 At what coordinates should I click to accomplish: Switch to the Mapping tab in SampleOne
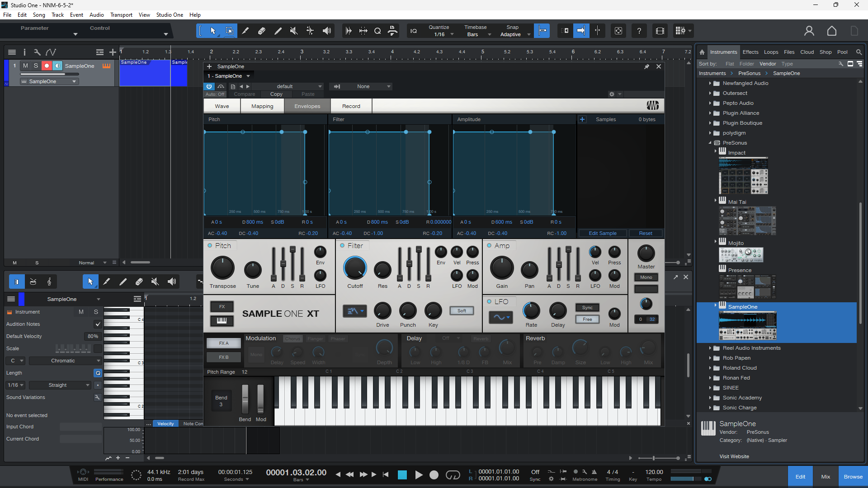[262, 106]
